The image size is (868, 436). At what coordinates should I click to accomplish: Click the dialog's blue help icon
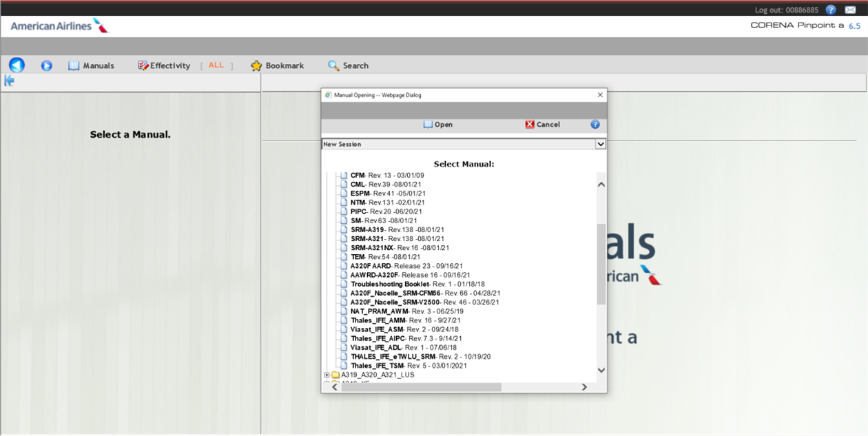[x=595, y=125]
